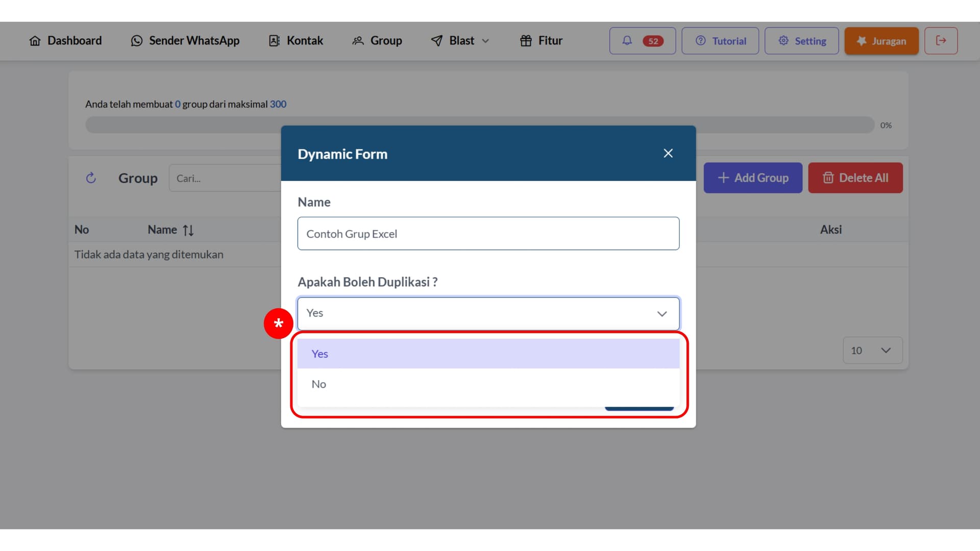Viewport: 980px width, 551px height.
Task: Click the refresh icon beside Group
Action: coord(91,178)
